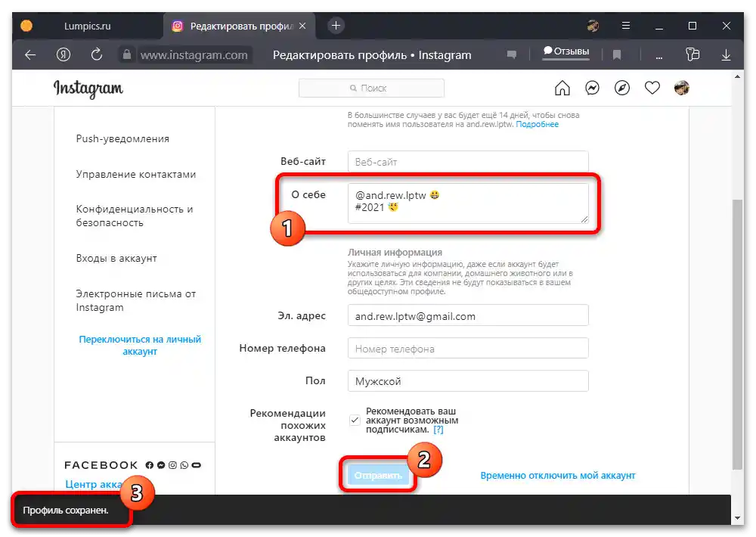Click the WhatsApp icon in Facebook footer
756x537 pixels.
pyautogui.click(x=184, y=465)
